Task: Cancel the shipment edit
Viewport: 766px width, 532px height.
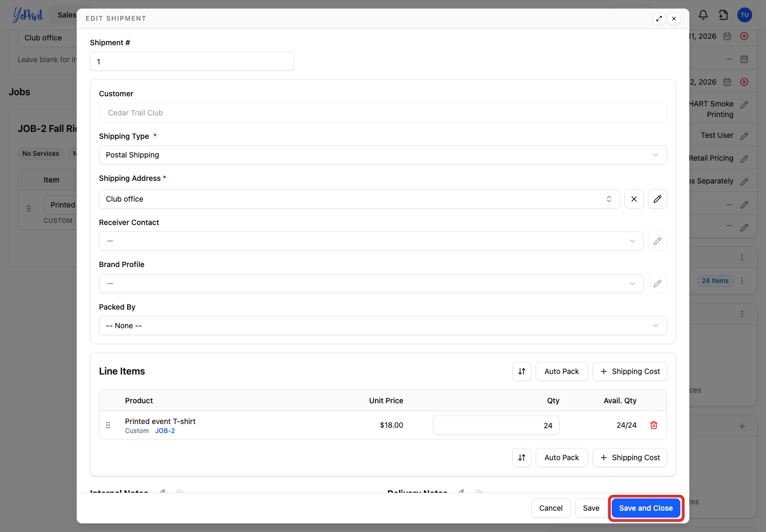Action: 551,508
